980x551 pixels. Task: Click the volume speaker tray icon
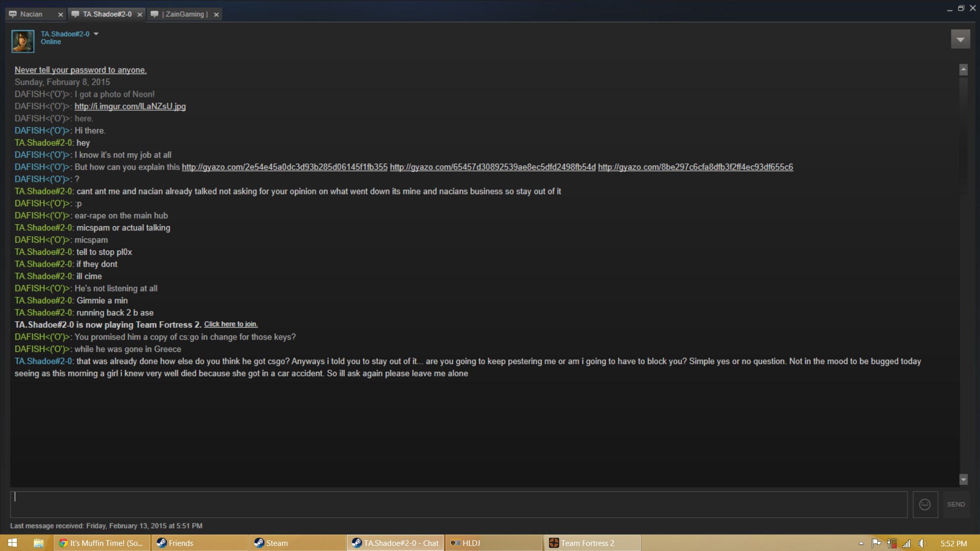tap(922, 543)
